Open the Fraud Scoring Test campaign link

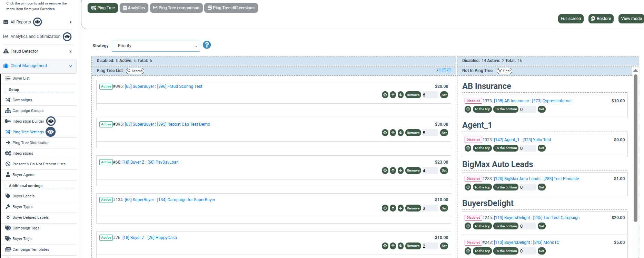pyautogui.click(x=180, y=86)
